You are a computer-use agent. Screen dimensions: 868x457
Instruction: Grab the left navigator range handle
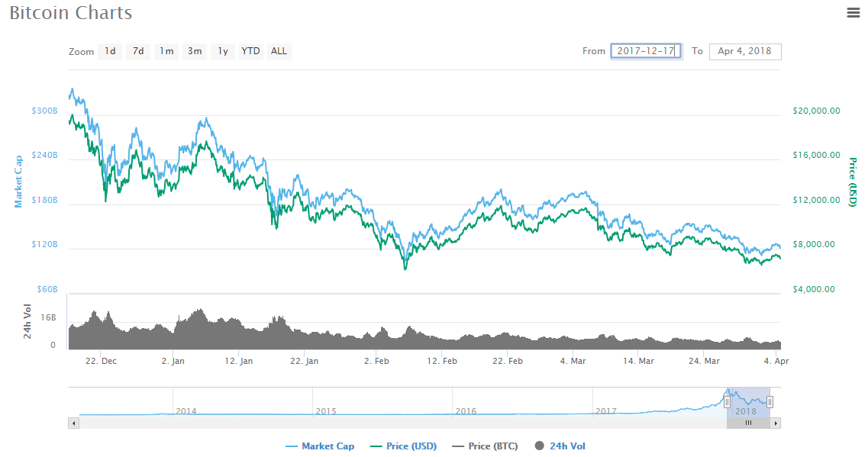[728, 402]
